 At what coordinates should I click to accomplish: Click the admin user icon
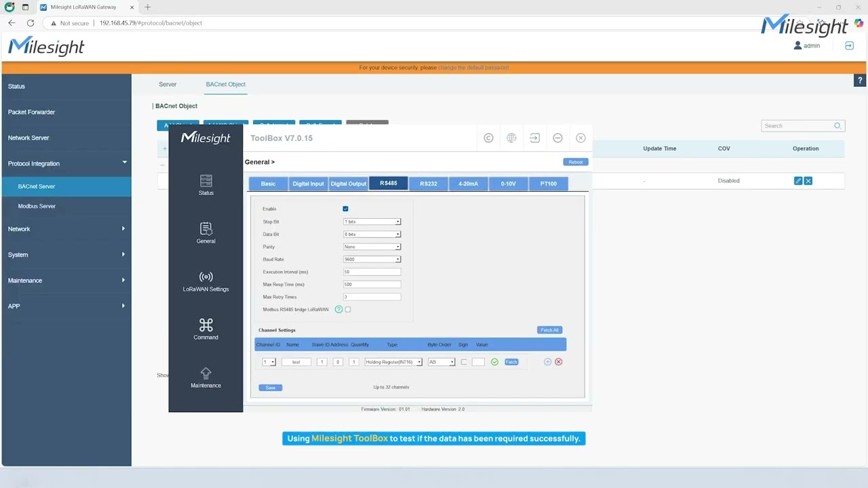[797, 45]
